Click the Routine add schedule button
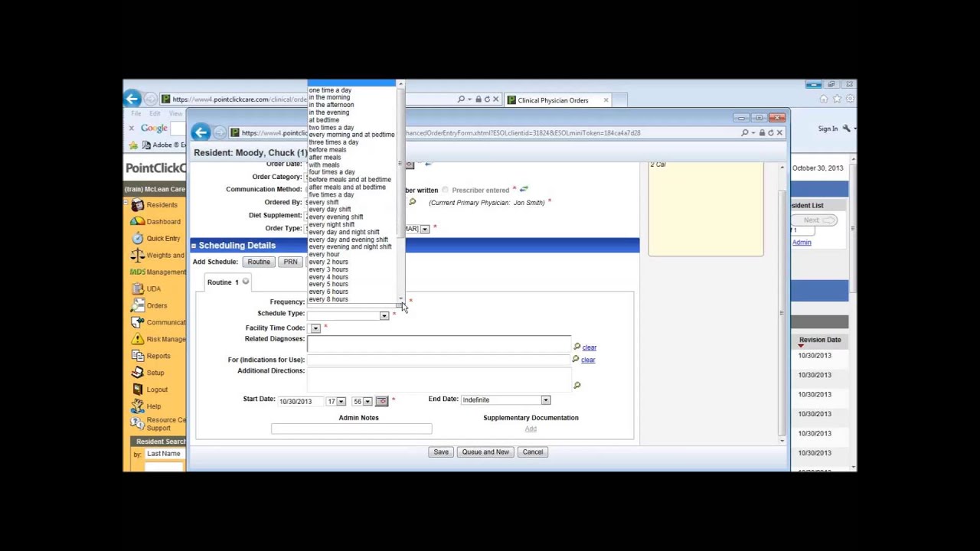This screenshot has height=551, width=980. (259, 262)
